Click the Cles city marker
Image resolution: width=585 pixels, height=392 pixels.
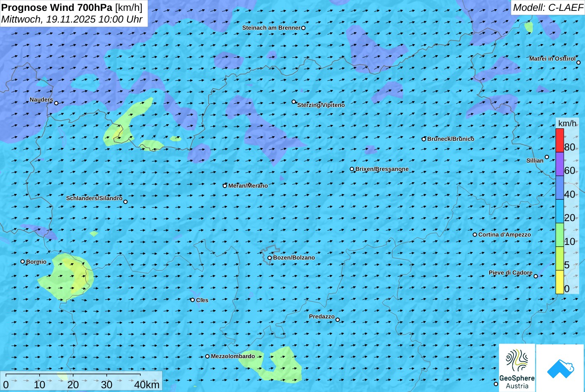pyautogui.click(x=193, y=300)
